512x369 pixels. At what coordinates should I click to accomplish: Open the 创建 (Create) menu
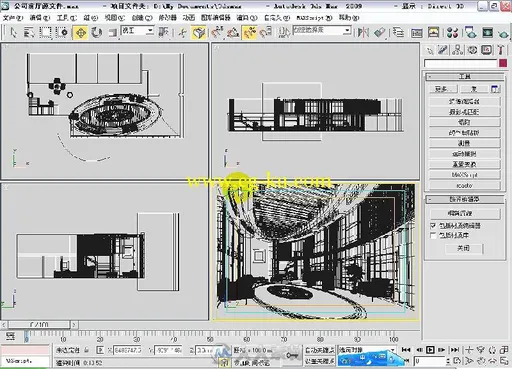142,18
